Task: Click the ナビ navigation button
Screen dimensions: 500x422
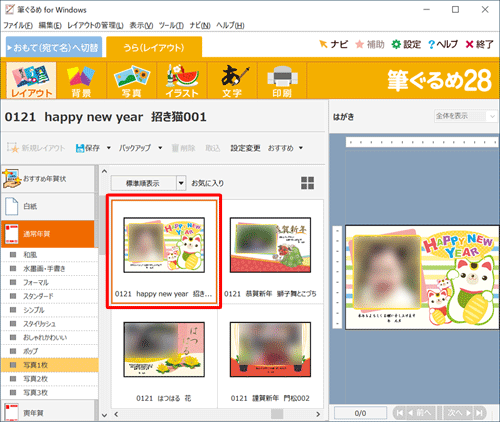Action: point(334,44)
